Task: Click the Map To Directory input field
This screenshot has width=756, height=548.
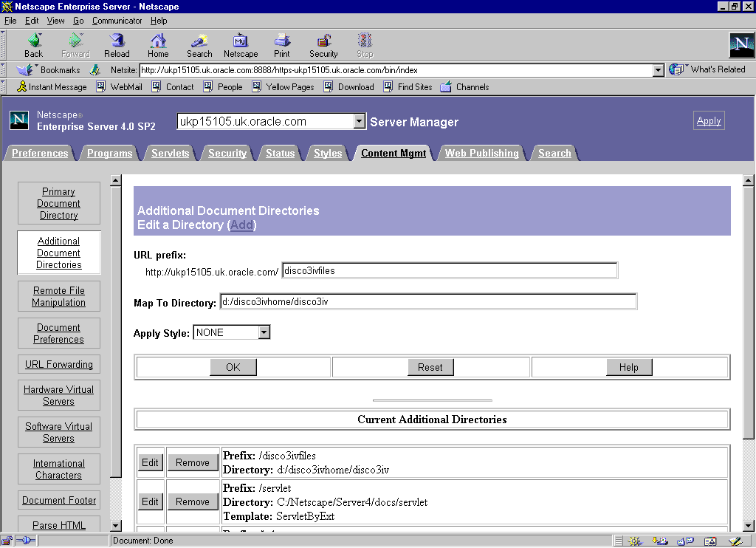Action: [428, 301]
